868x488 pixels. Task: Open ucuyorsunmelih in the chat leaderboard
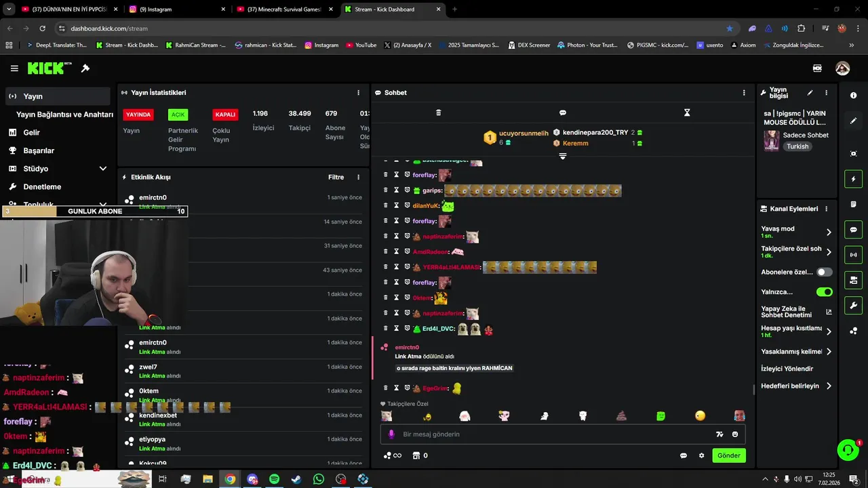[x=524, y=134]
